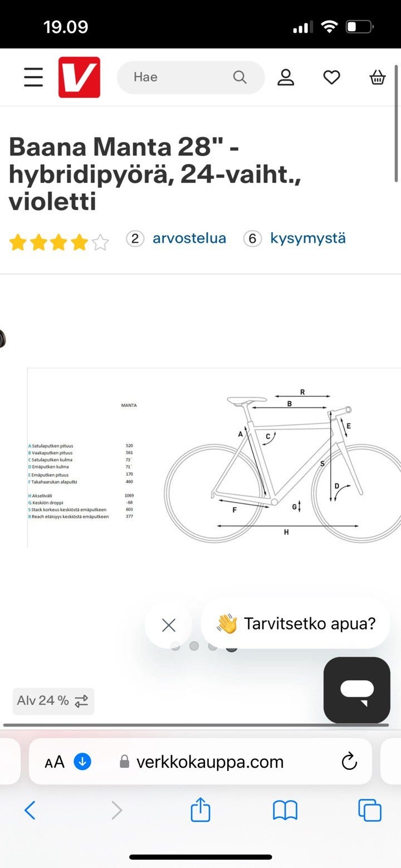401x868 pixels.
Task: Toggle the Alv 24 % price switcher
Action: [x=53, y=701]
